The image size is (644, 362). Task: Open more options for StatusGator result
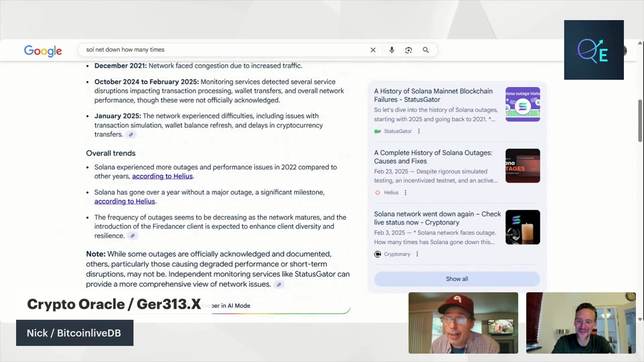pyautogui.click(x=419, y=131)
